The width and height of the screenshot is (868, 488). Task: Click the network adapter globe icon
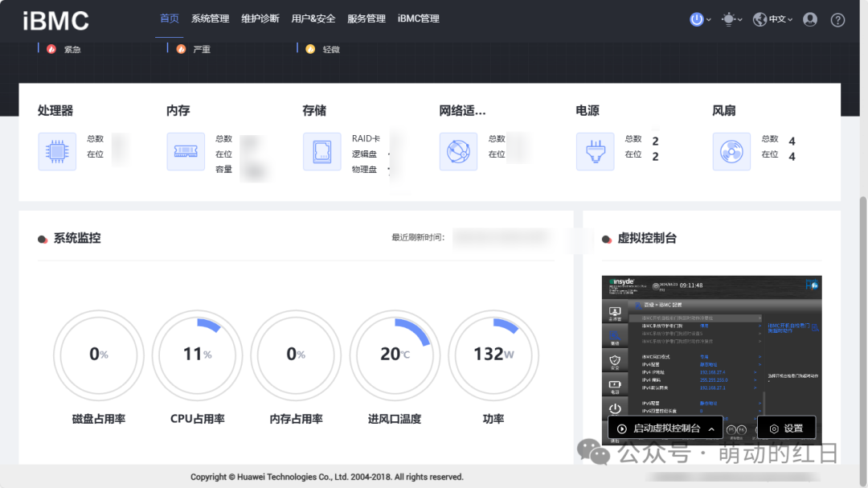click(458, 151)
